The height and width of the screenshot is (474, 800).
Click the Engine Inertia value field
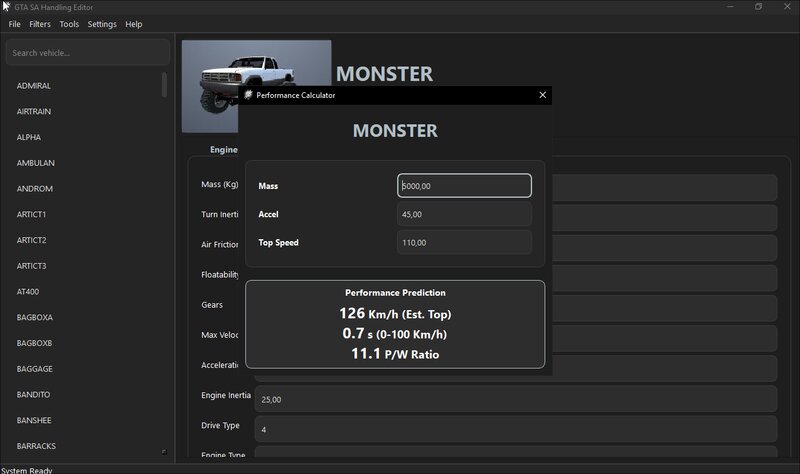point(516,400)
